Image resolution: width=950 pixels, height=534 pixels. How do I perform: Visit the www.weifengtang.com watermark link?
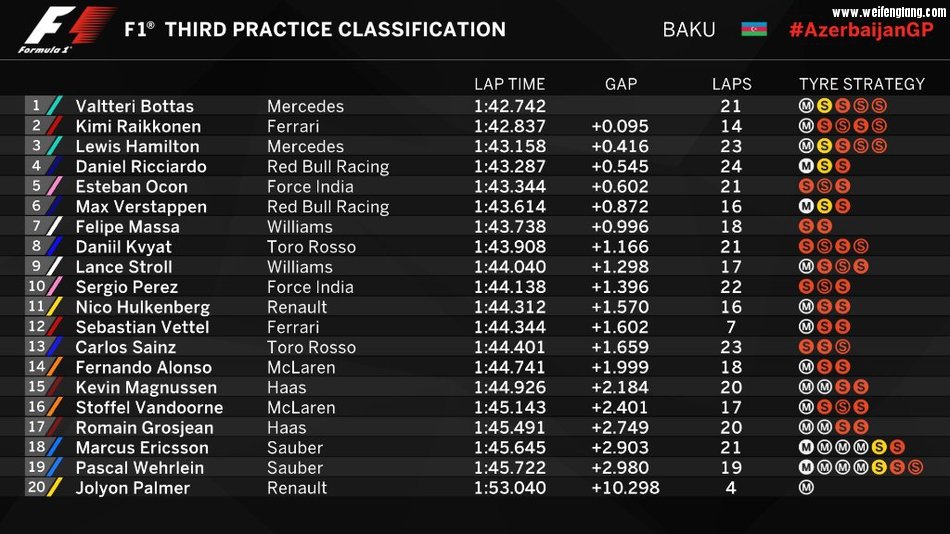(x=888, y=12)
